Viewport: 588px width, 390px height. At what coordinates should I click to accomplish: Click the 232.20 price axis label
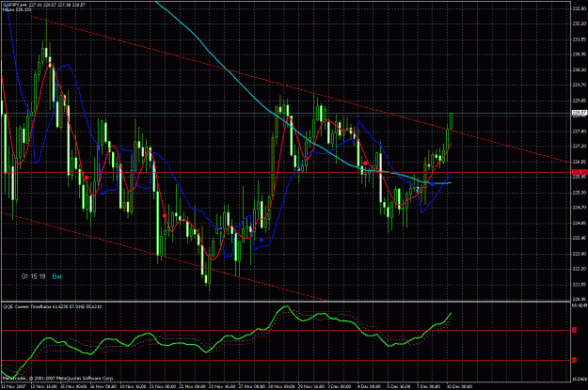(x=579, y=23)
